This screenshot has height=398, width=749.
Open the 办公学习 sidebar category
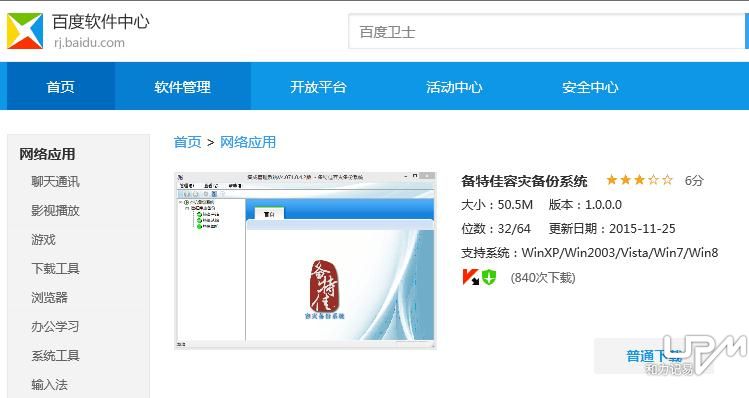pyautogui.click(x=55, y=326)
